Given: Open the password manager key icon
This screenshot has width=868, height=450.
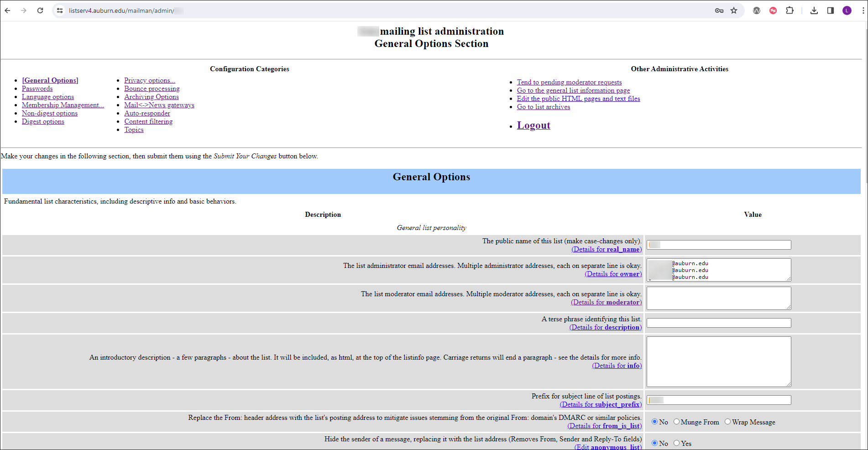Looking at the screenshot, I should [x=719, y=10].
